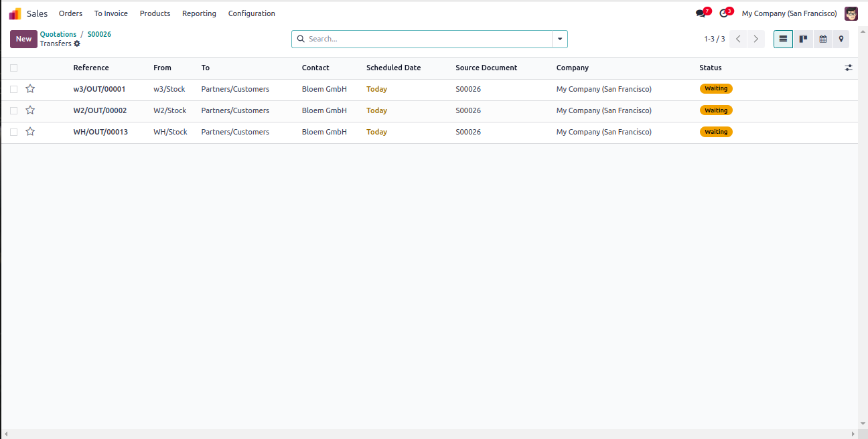Open the activities clock icon
This screenshot has width=868, height=439.
pos(723,13)
